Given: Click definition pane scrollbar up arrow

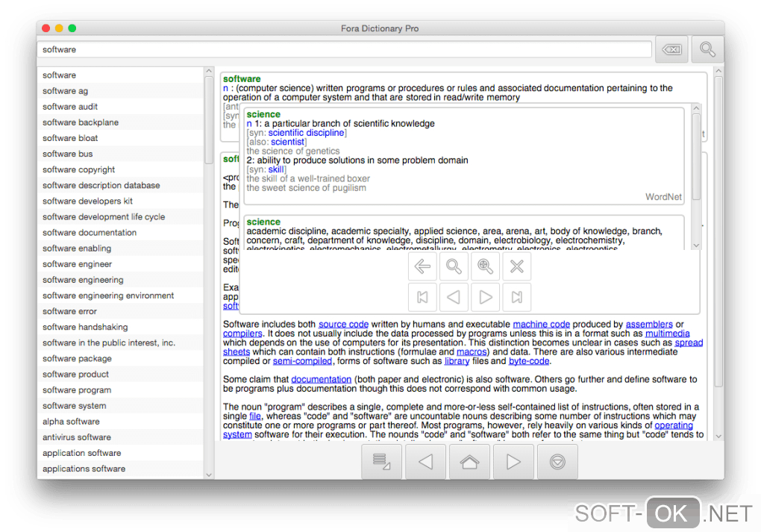Looking at the screenshot, I should [x=718, y=72].
